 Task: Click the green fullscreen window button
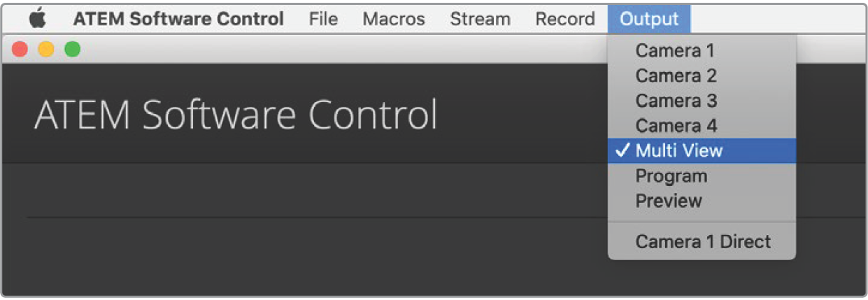click(72, 50)
